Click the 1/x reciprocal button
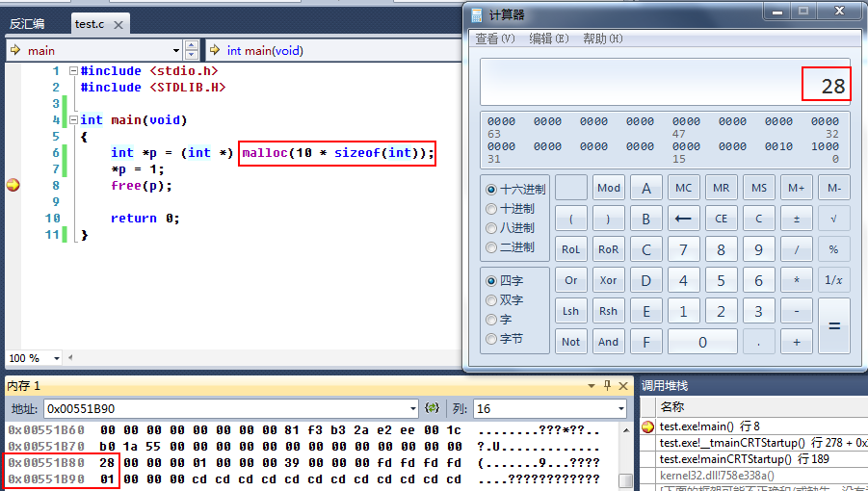Screen dimensions: 868x491 click(x=833, y=280)
